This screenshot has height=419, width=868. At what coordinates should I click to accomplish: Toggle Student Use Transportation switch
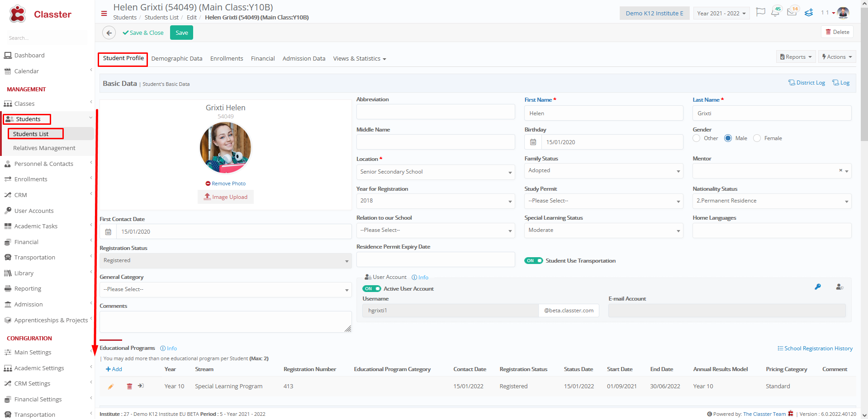click(534, 261)
